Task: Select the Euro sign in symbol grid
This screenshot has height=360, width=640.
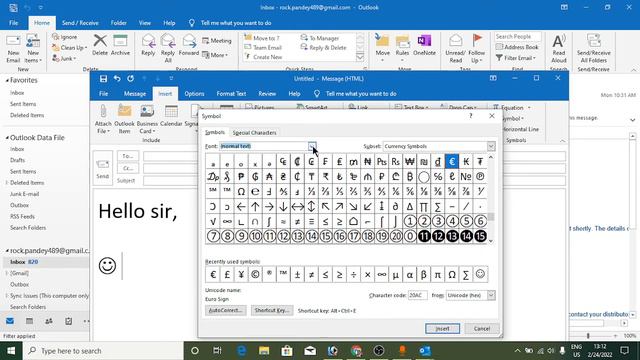Action: point(452,162)
